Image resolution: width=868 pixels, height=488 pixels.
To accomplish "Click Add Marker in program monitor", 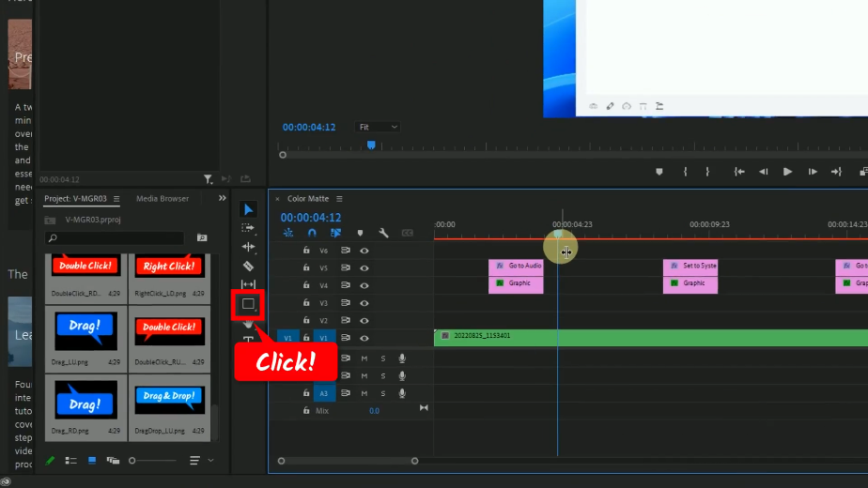I will tap(659, 172).
